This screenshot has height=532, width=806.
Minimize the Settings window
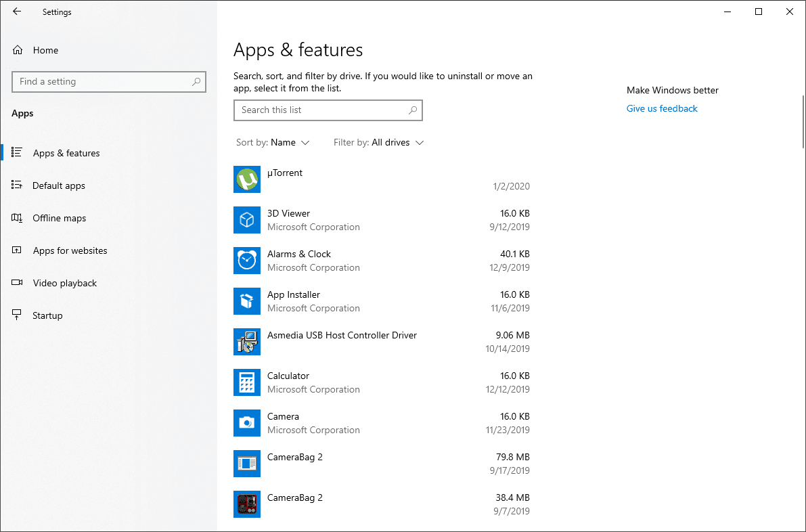(727, 12)
